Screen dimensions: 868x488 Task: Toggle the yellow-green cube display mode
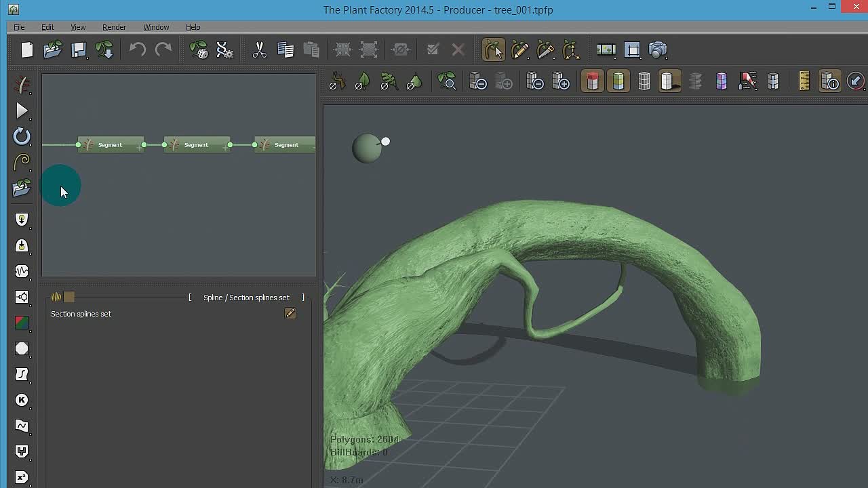pos(618,82)
